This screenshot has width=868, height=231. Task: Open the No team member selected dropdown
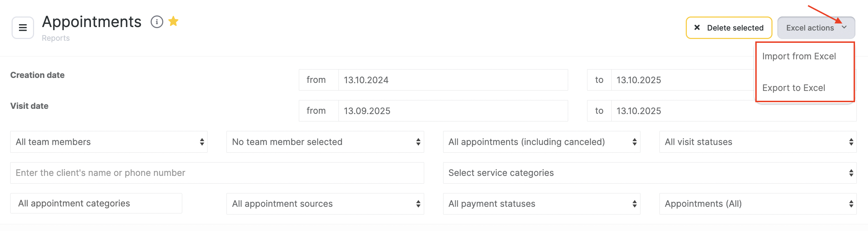click(x=325, y=142)
